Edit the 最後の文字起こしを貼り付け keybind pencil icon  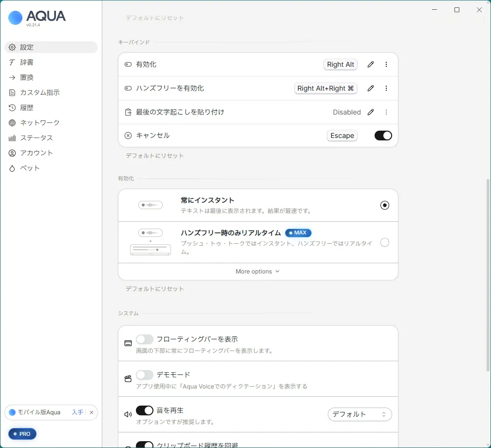371,112
